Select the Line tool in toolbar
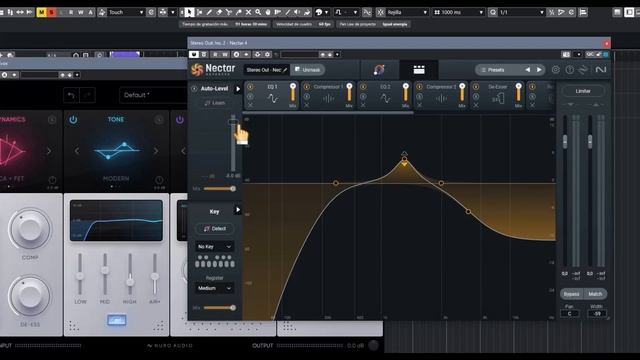The image size is (640, 360). 287,12
